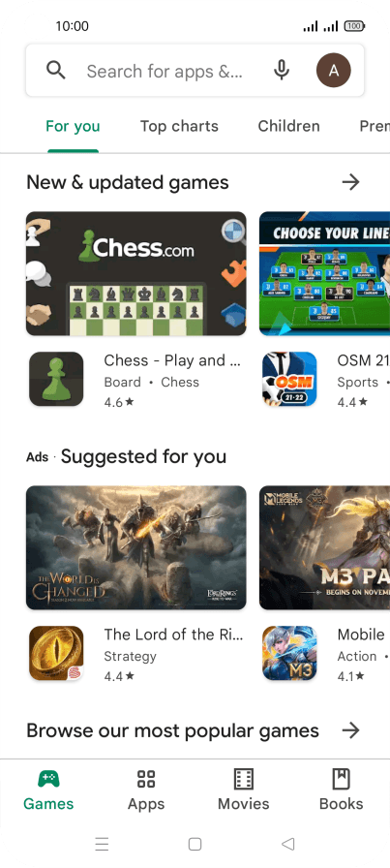The width and height of the screenshot is (390, 868).
Task: Open the Movies section in bottom bar
Action: click(x=244, y=790)
